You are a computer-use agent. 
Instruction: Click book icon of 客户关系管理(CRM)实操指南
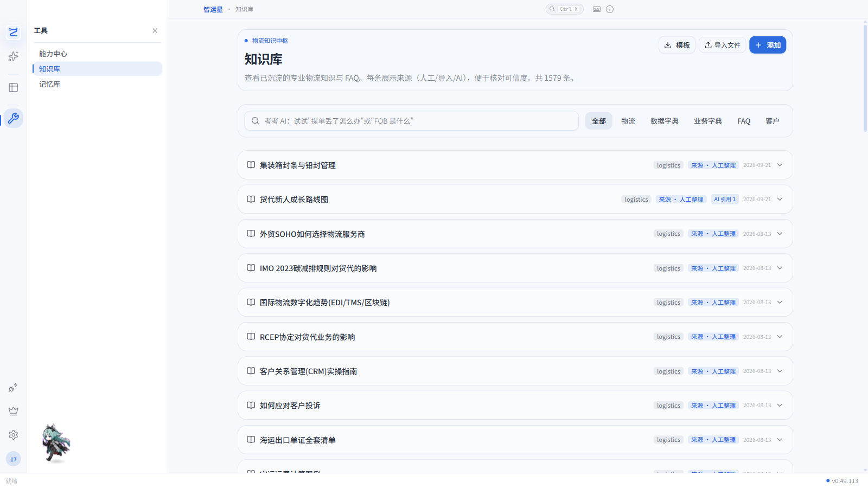(251, 371)
